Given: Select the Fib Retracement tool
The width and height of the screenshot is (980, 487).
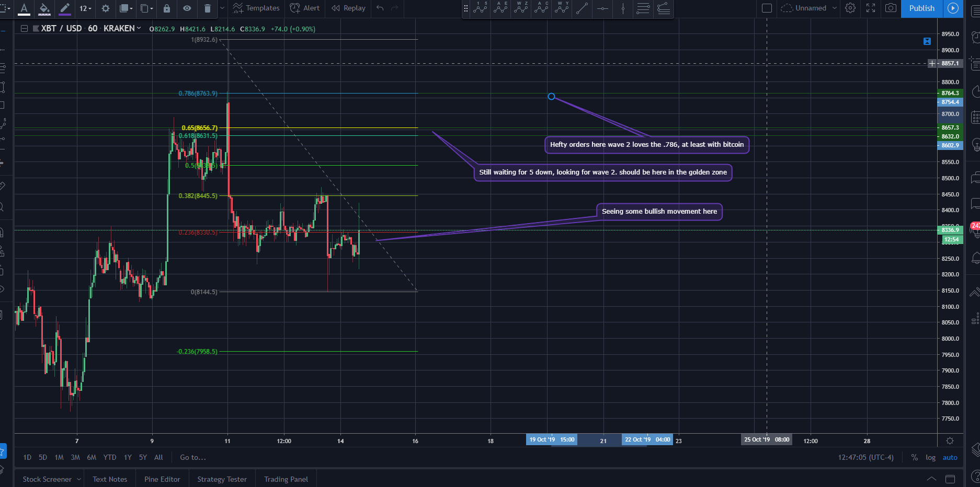Looking at the screenshot, I should [x=643, y=8].
